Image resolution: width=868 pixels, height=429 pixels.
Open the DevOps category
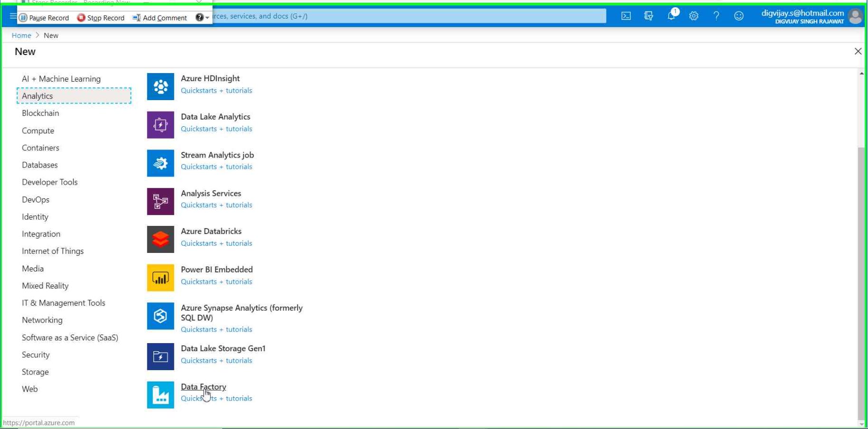pos(36,200)
